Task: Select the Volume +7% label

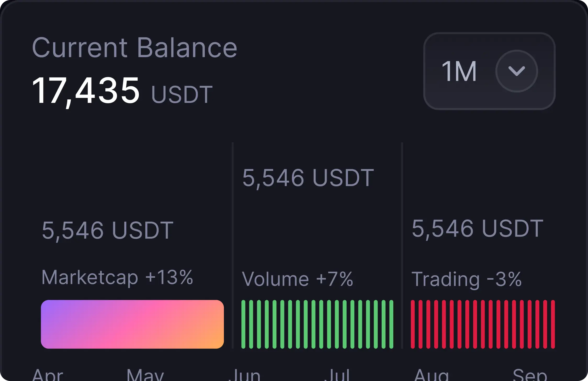Action: (x=297, y=279)
